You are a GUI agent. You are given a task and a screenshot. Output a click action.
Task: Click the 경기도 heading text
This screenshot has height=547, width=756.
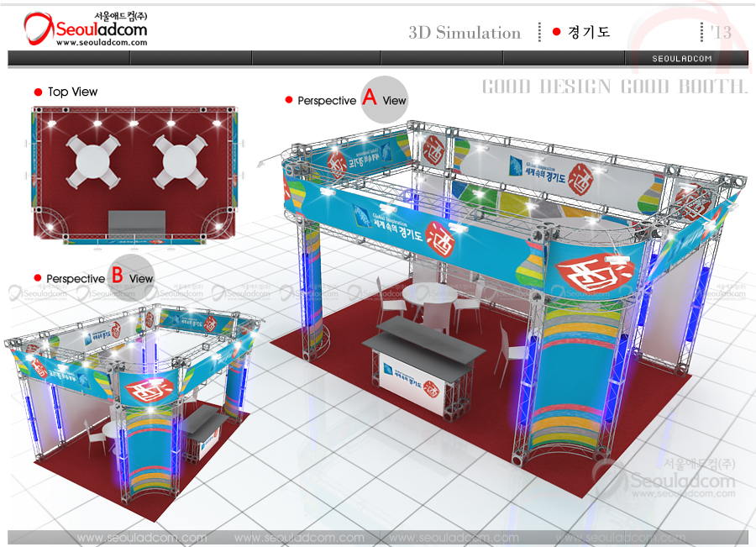(x=588, y=33)
